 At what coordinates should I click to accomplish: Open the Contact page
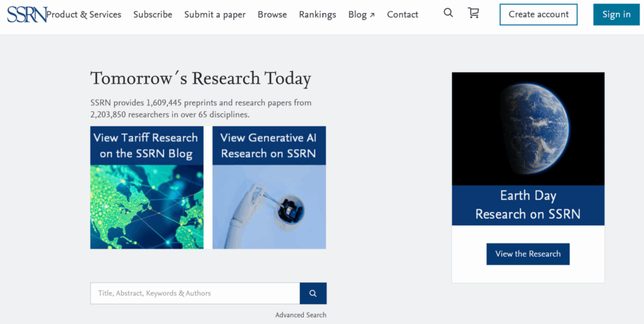click(x=402, y=14)
